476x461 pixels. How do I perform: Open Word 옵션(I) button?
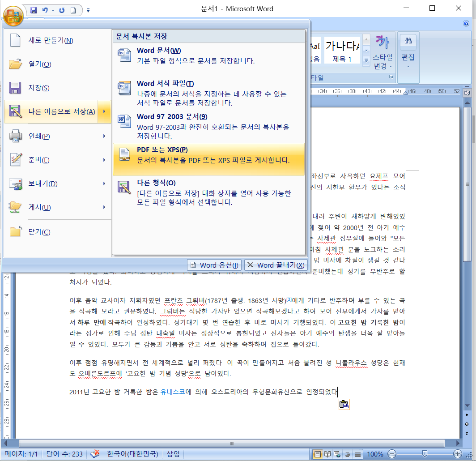tap(214, 265)
